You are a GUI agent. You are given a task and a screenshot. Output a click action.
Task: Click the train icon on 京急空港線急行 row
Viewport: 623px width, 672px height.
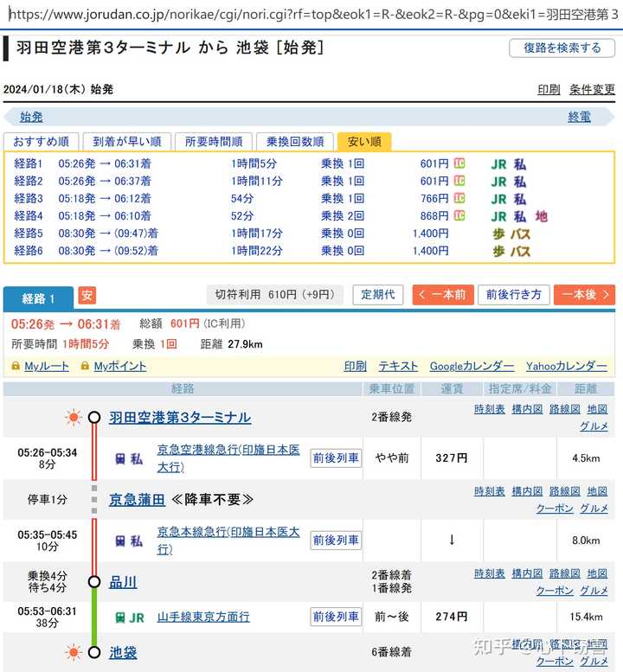(x=120, y=458)
